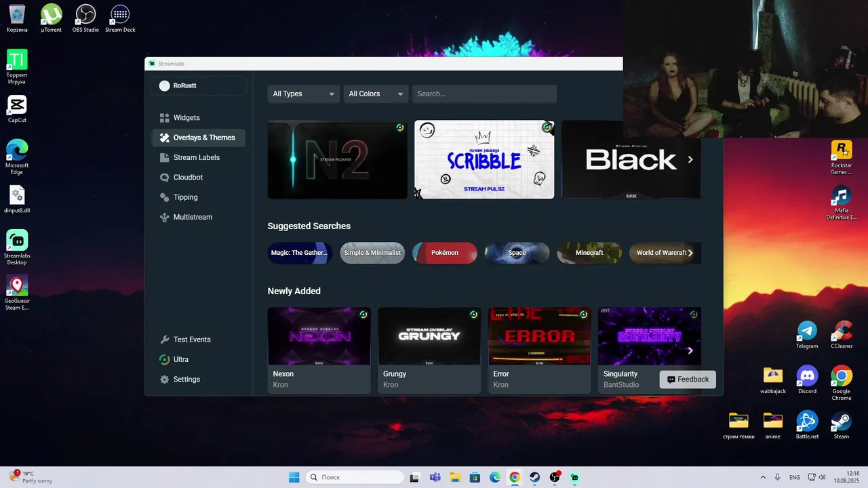Click the BantStudio author name
The height and width of the screenshot is (488, 868).
pyautogui.click(x=621, y=385)
